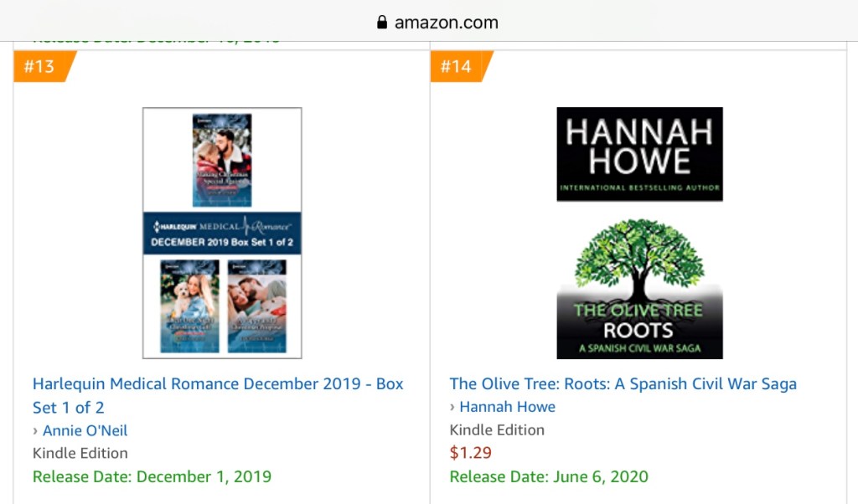The height and width of the screenshot is (504, 858).
Task: Click Release Date December 1, 2019 text
Action: point(152,476)
